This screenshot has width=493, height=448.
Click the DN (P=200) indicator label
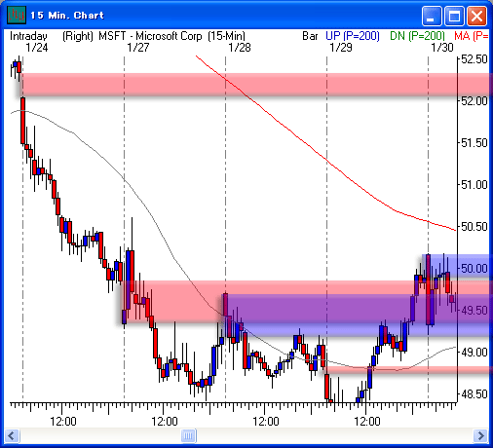[x=417, y=36]
